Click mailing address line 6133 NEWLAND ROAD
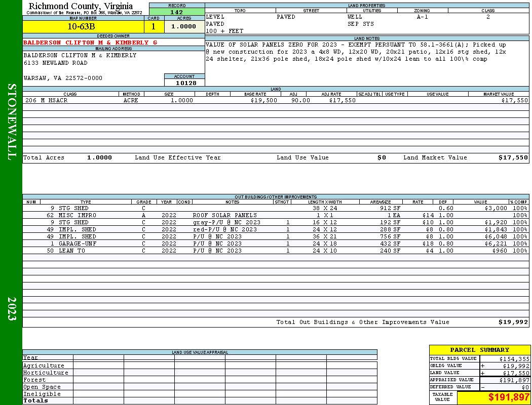Viewport: 532px width, 405px height. point(55,63)
